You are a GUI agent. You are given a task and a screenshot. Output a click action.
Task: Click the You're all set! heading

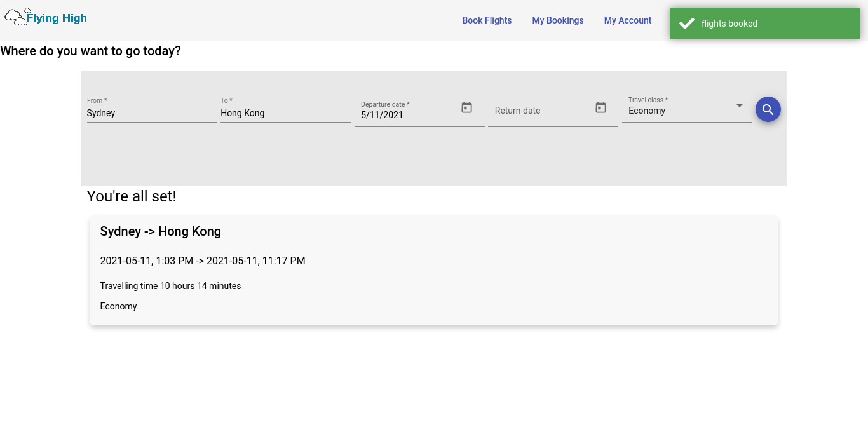pos(132,196)
